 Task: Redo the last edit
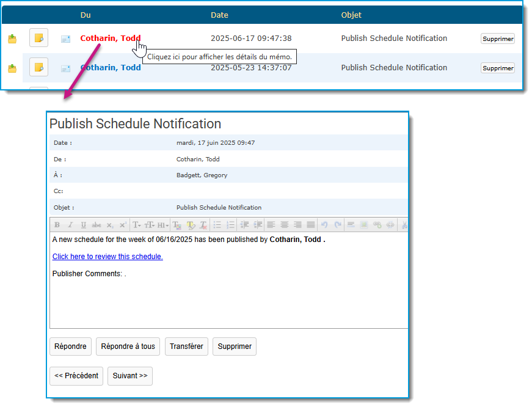[x=338, y=225]
